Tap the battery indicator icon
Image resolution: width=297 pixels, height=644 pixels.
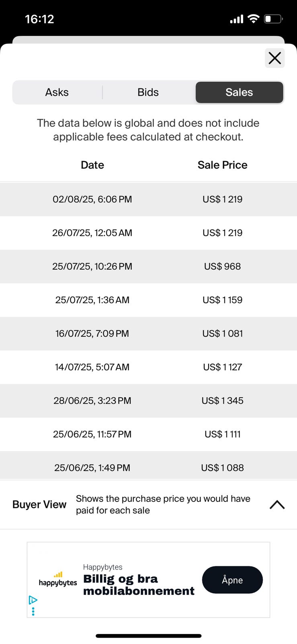[273, 19]
